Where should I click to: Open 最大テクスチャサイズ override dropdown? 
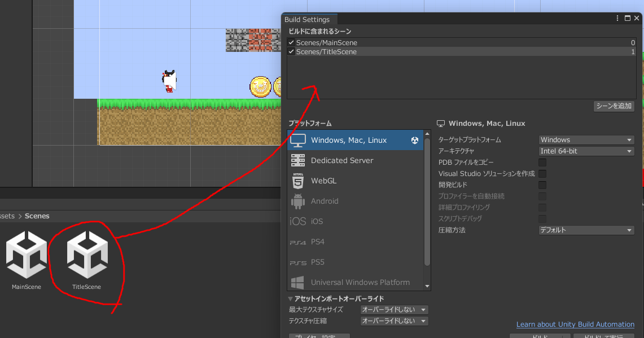pos(394,310)
